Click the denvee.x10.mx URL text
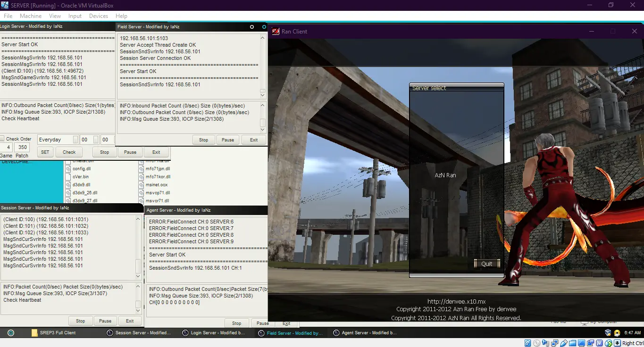Viewport: 644px width, 347px height. (456, 302)
